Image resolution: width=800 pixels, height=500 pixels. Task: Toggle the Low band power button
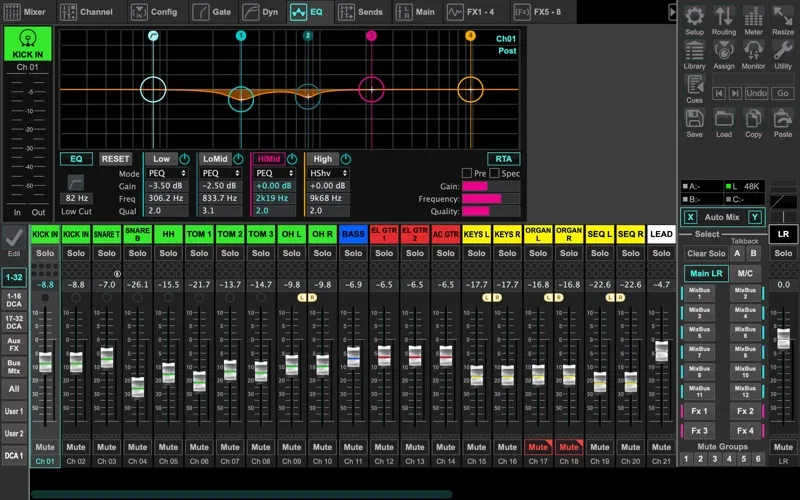click(184, 159)
